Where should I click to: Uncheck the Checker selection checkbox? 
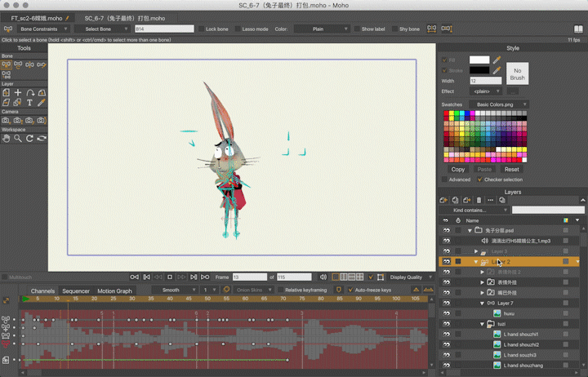[x=479, y=180]
